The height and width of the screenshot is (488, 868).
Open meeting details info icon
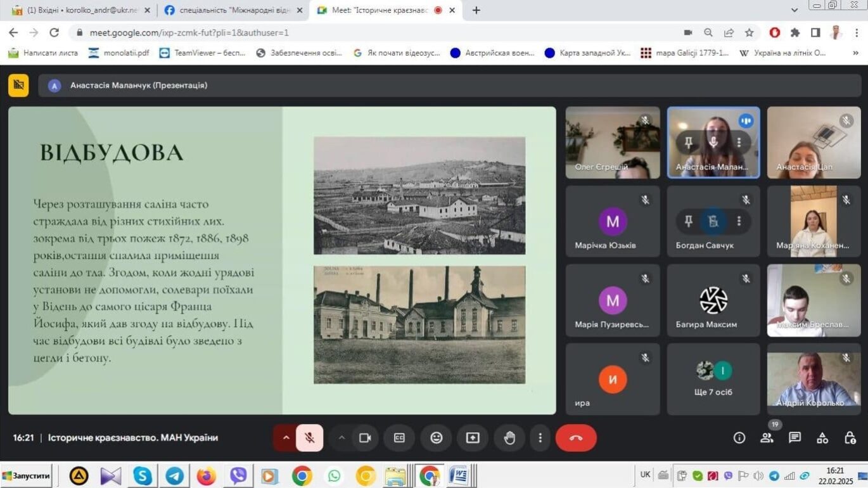pos(739,438)
